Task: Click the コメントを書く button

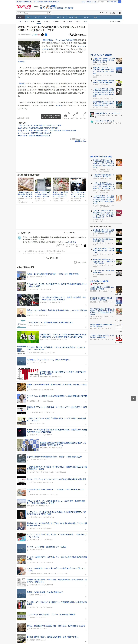Action: [x=69, y=232]
